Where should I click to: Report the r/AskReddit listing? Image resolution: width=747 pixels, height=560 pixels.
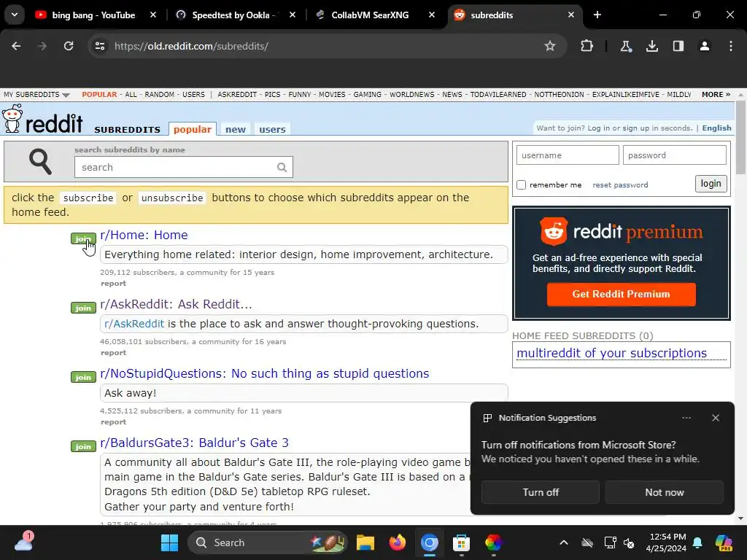pos(113,352)
